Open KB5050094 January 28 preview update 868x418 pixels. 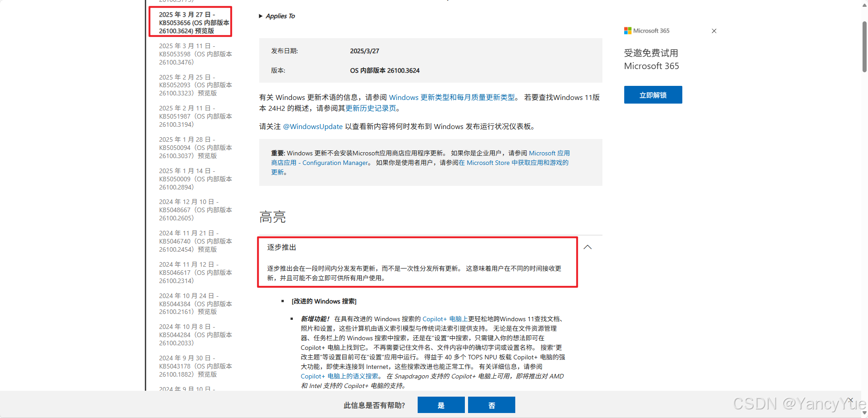click(x=195, y=148)
